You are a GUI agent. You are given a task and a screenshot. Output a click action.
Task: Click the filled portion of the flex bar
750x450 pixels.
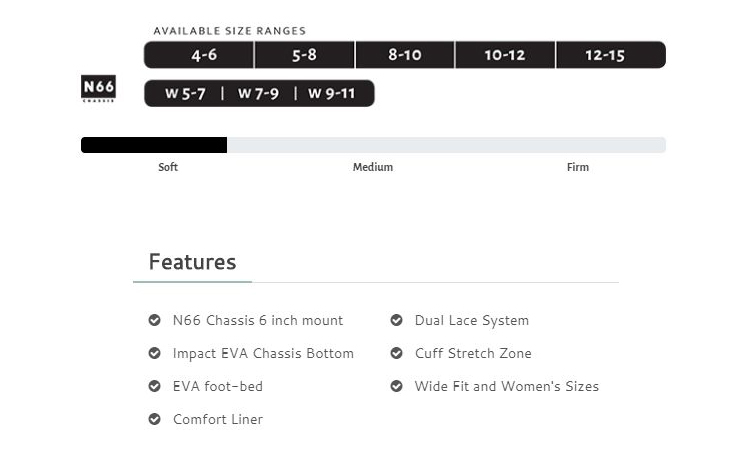tap(154, 145)
